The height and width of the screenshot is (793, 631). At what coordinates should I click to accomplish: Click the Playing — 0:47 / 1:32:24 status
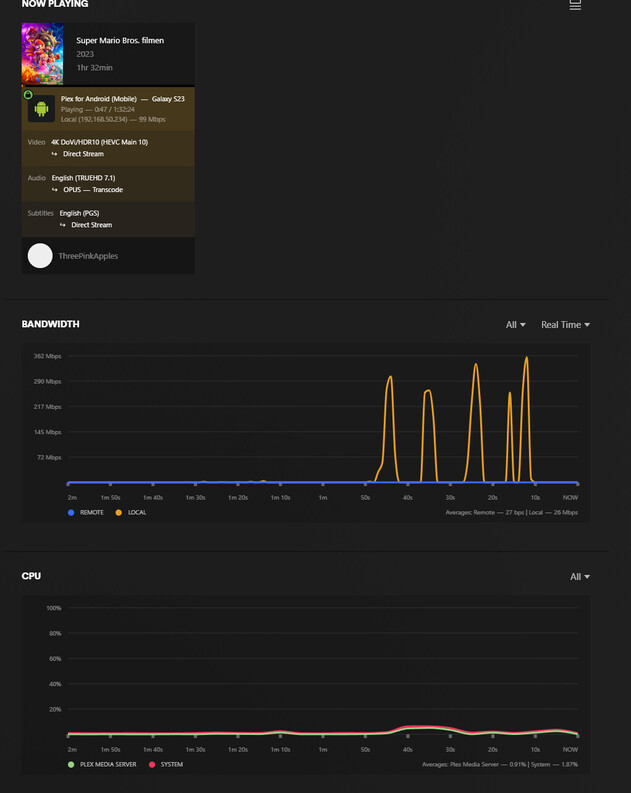click(x=98, y=109)
